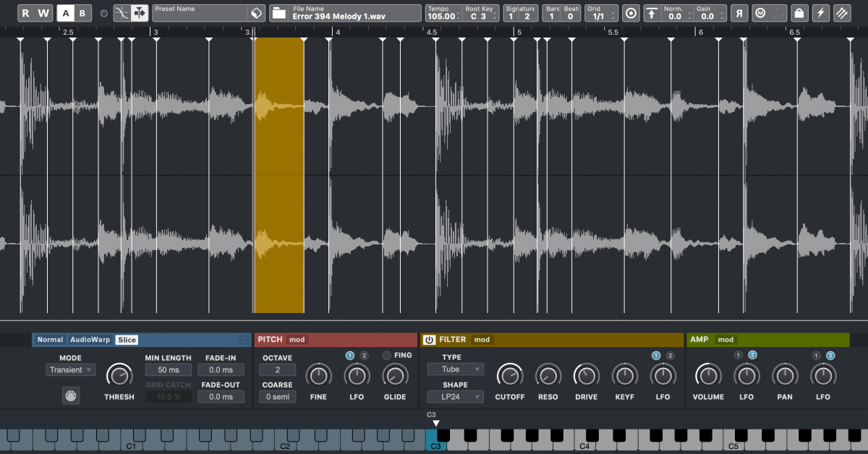Click the COARSE 0 semi field
Viewport: 868px width, 454px height.
(x=278, y=396)
